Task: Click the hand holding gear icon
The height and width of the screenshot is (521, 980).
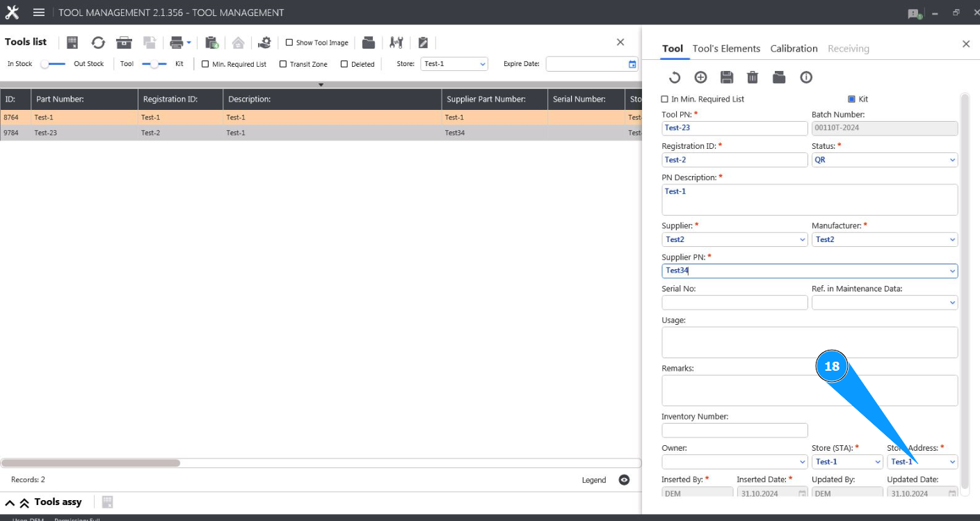Action: (x=264, y=42)
